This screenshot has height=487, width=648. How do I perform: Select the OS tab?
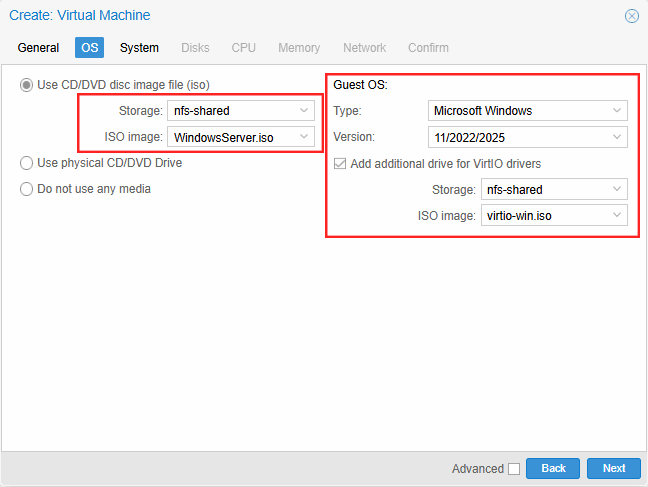click(x=90, y=48)
